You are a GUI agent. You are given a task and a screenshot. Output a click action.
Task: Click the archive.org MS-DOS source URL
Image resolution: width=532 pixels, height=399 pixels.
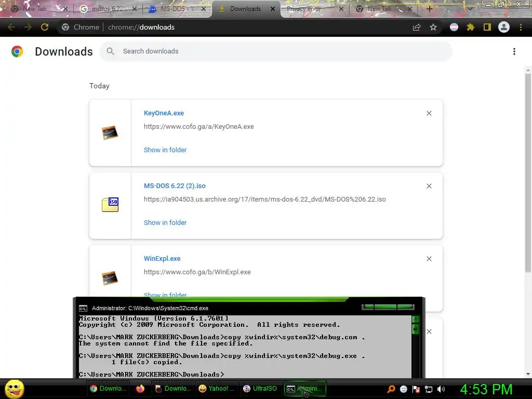pos(264,199)
